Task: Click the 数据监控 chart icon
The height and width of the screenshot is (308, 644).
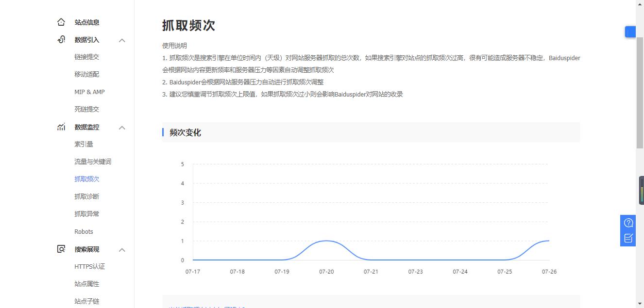Action: (61, 127)
